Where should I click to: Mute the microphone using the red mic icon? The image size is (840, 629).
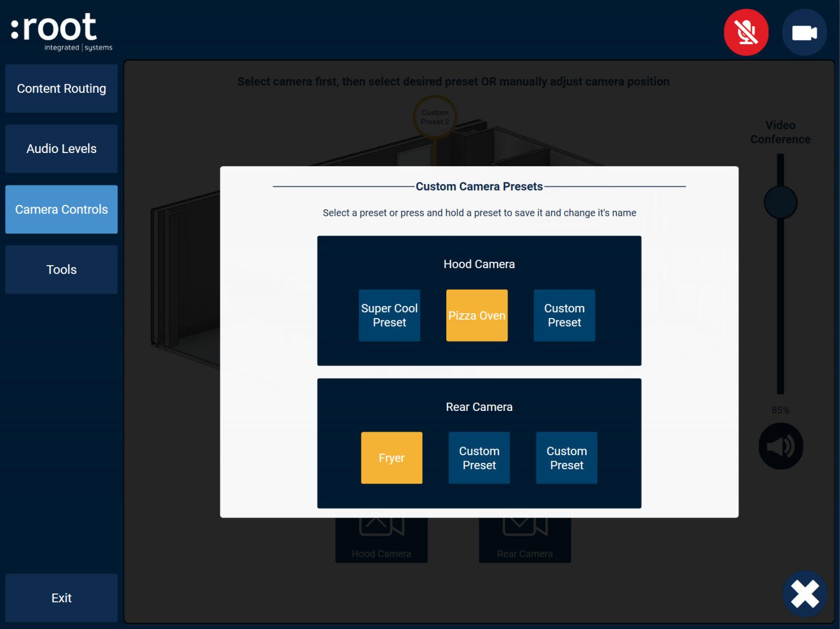(746, 32)
